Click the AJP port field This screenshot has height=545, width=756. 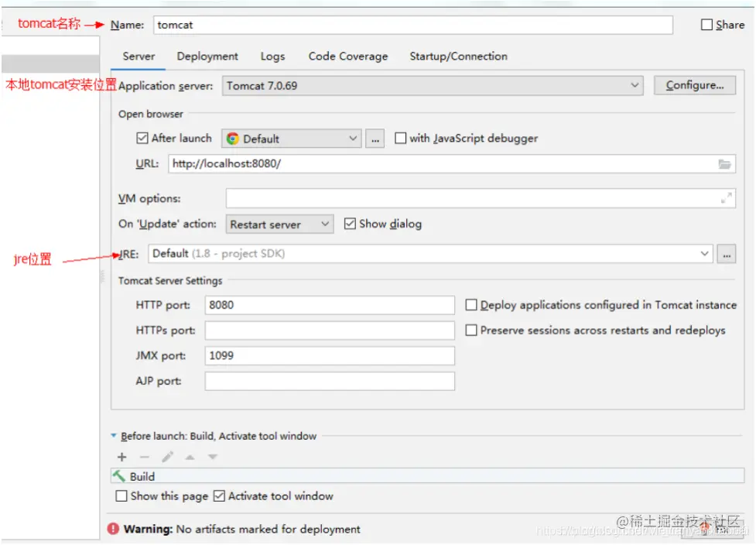click(x=330, y=381)
